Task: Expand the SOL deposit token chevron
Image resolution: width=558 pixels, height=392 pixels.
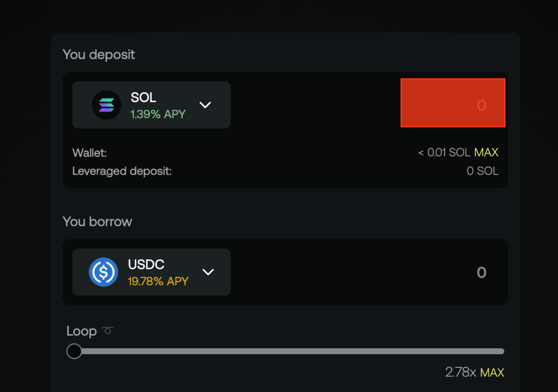Action: pos(205,105)
